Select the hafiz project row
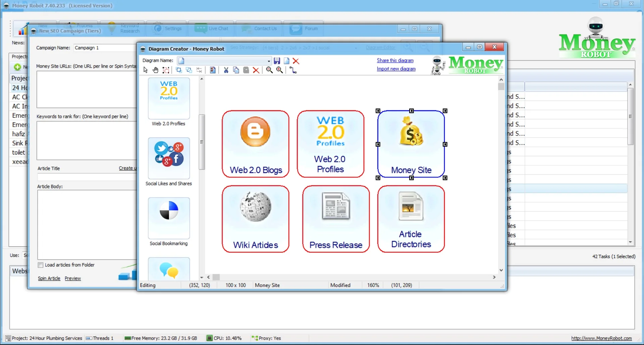The image size is (644, 345). [x=20, y=134]
